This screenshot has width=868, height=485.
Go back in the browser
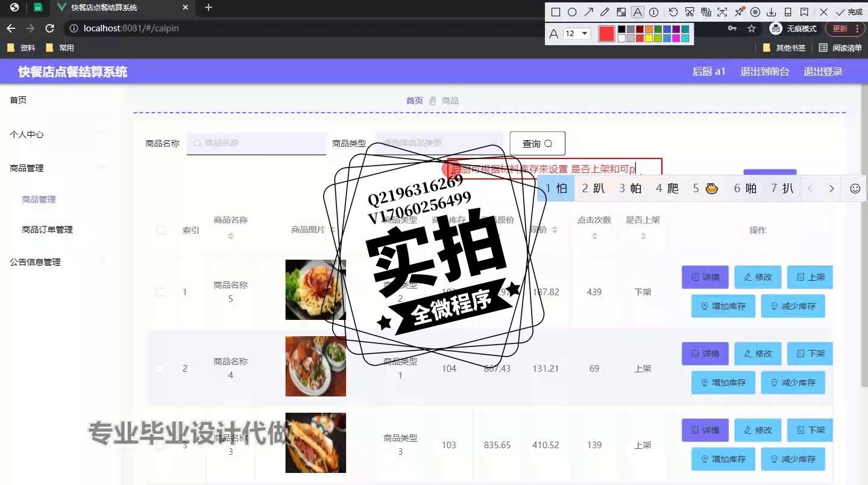point(11,28)
